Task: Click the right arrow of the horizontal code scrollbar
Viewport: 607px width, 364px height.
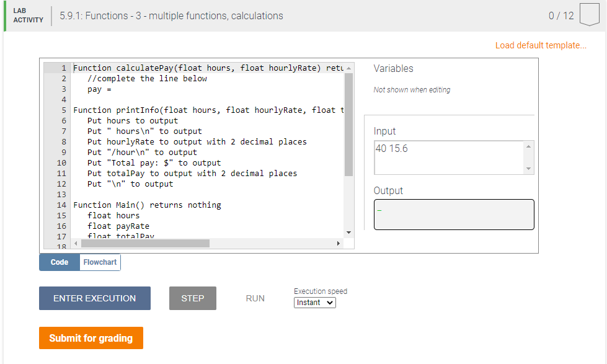Action: coord(338,243)
